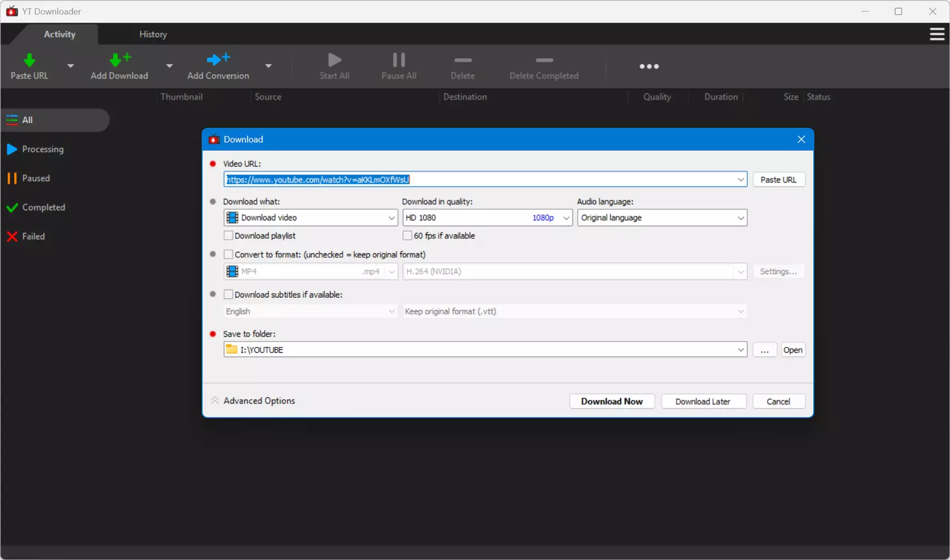Click the Delete Completed toolbar icon
Screen dimensions: 950x560
544,60
